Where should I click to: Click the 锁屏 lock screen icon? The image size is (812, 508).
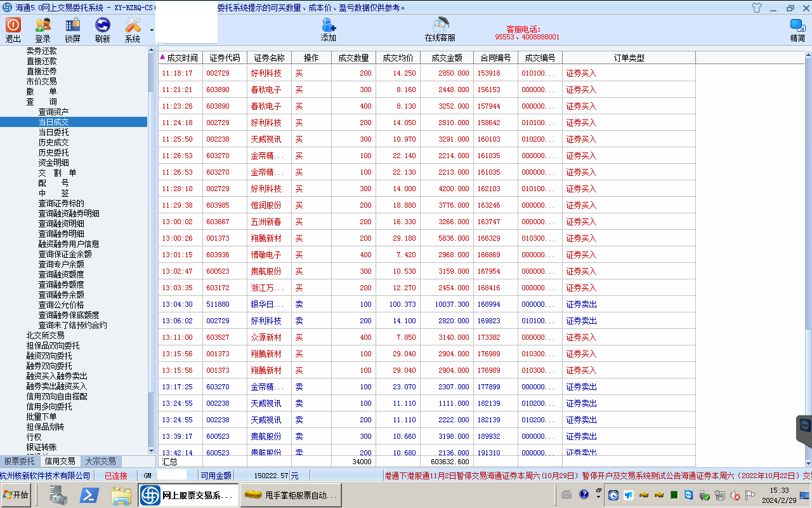(73, 25)
